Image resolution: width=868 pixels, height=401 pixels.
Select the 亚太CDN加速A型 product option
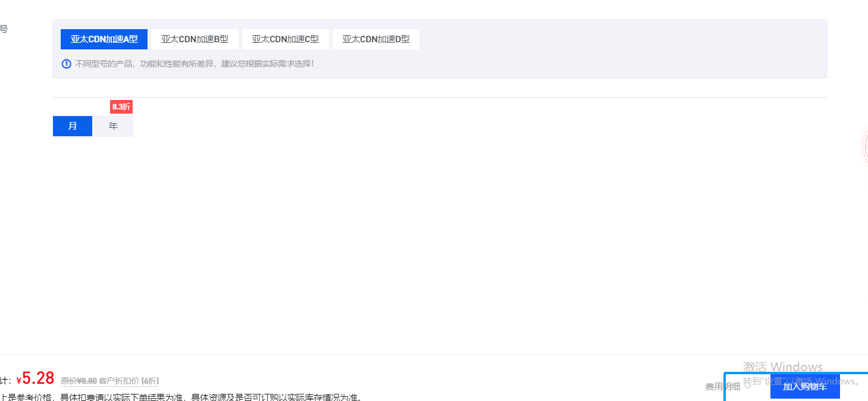click(104, 39)
